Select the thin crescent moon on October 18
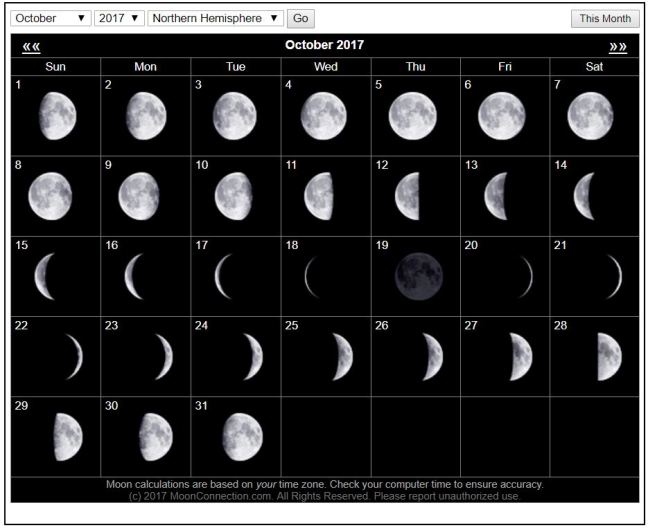 coord(317,277)
